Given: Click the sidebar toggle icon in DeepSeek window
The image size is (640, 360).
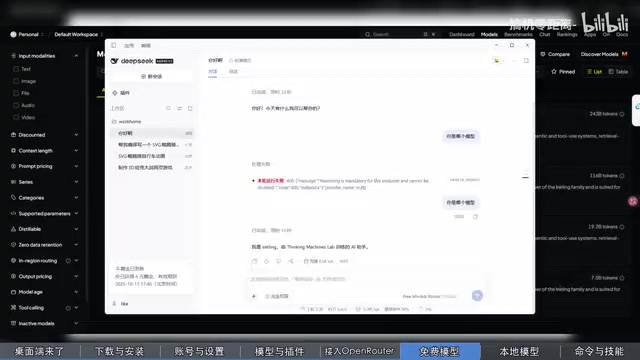Looking at the screenshot, I should (x=114, y=45).
